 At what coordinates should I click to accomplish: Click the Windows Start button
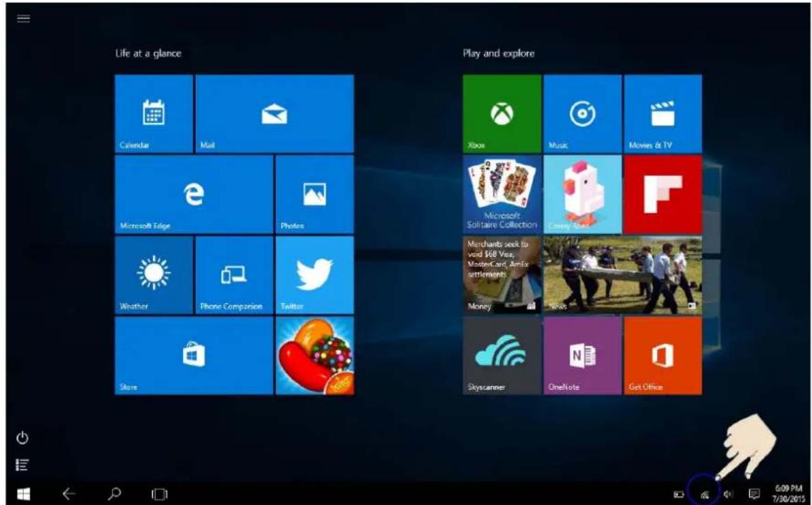coord(23,494)
